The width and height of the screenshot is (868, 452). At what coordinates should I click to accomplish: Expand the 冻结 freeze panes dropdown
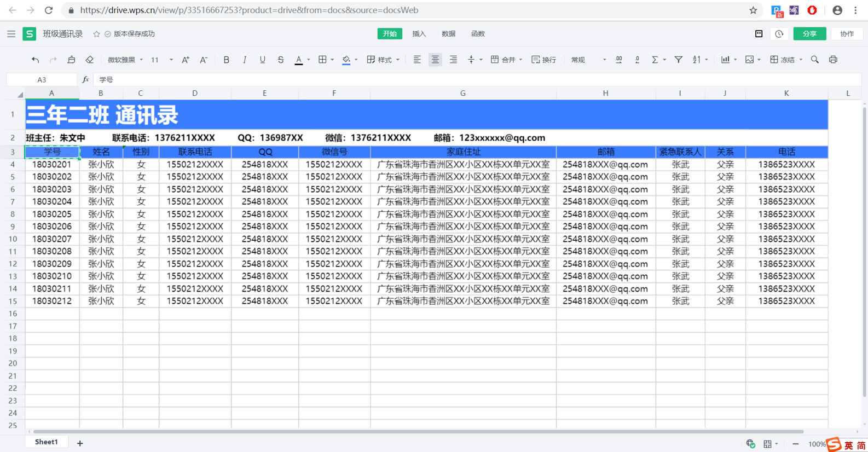click(800, 60)
